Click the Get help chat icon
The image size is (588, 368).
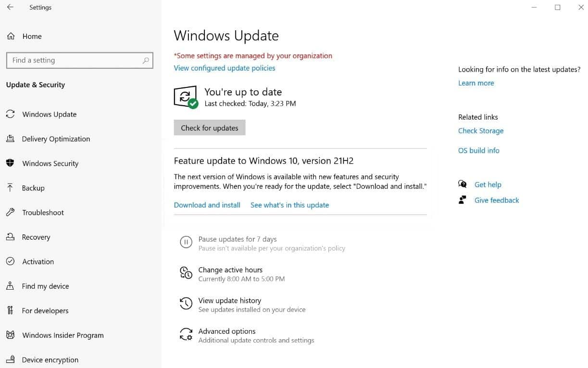point(463,184)
